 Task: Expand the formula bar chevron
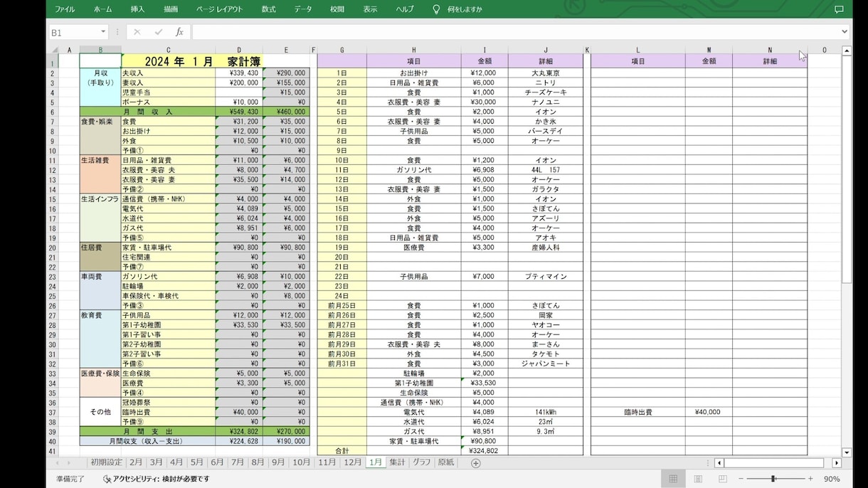845,32
